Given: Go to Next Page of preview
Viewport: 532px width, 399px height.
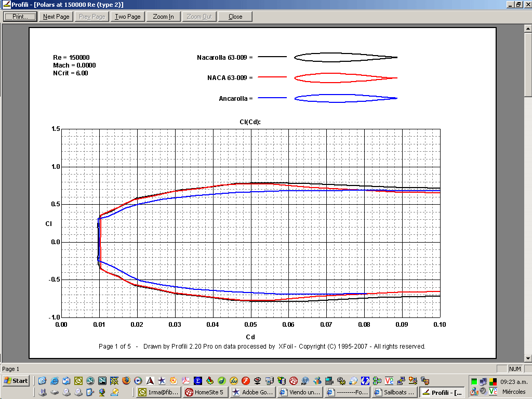Looking at the screenshot, I should pos(56,17).
